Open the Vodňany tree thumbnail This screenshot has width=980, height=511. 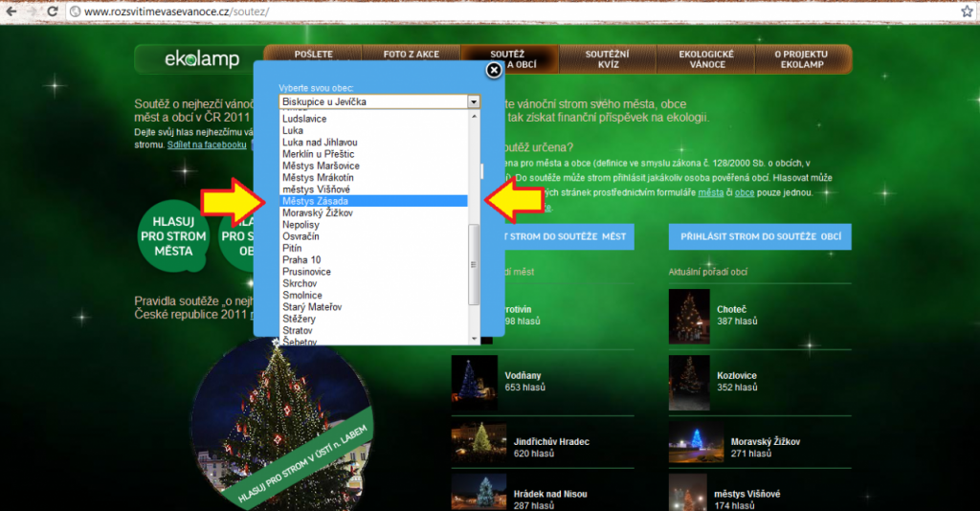coord(475,377)
